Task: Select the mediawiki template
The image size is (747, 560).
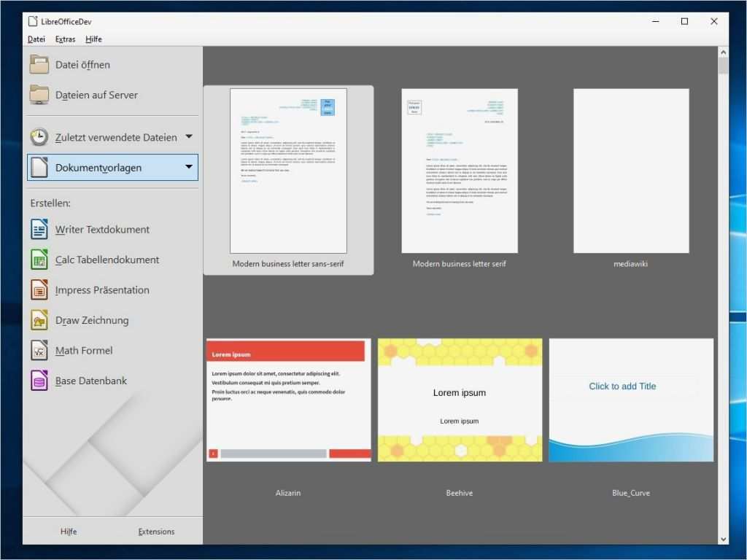Action: (630, 170)
